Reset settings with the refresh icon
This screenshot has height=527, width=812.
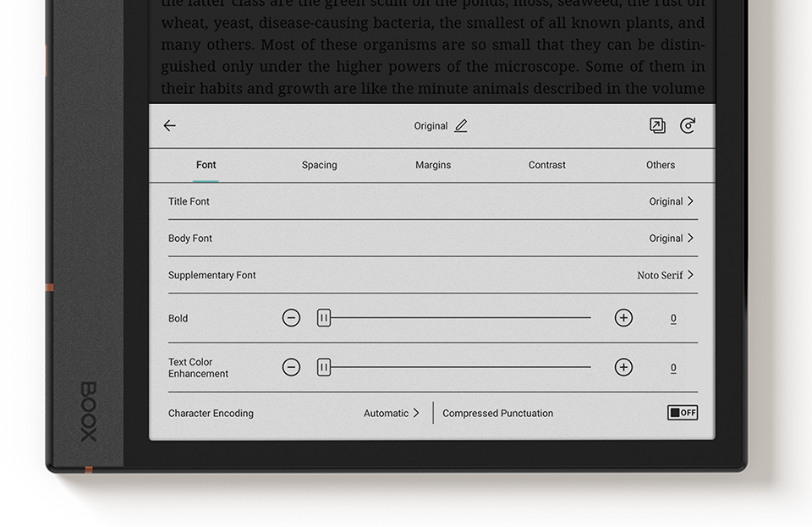pyautogui.click(x=688, y=126)
